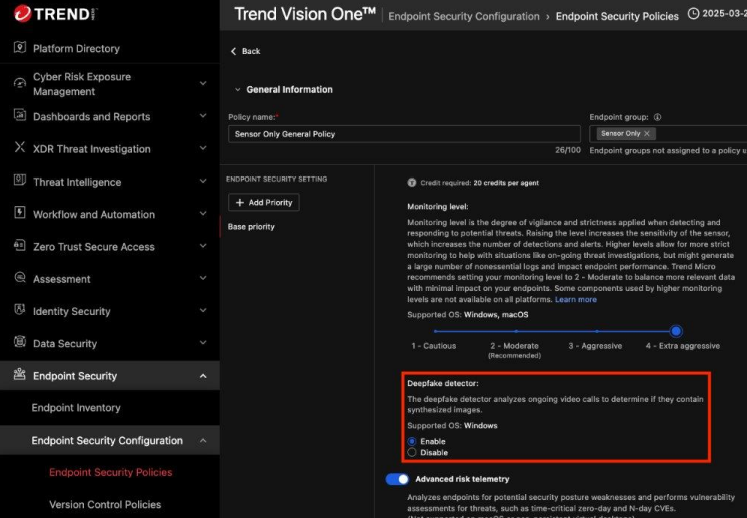This screenshot has width=747, height=518.
Task: Open the Learn more link
Action: pos(576,299)
